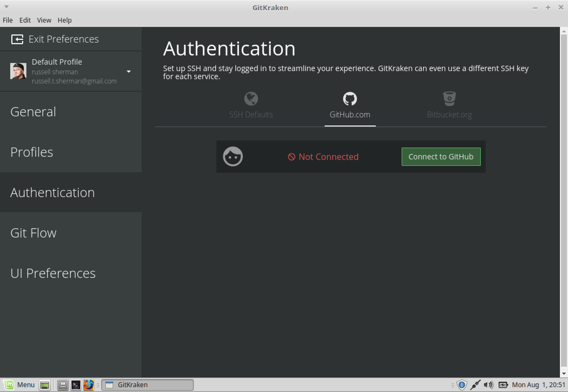Screen dimensions: 568x392
Task: Expand the Default Profile dropdown arrow
Action: click(129, 71)
